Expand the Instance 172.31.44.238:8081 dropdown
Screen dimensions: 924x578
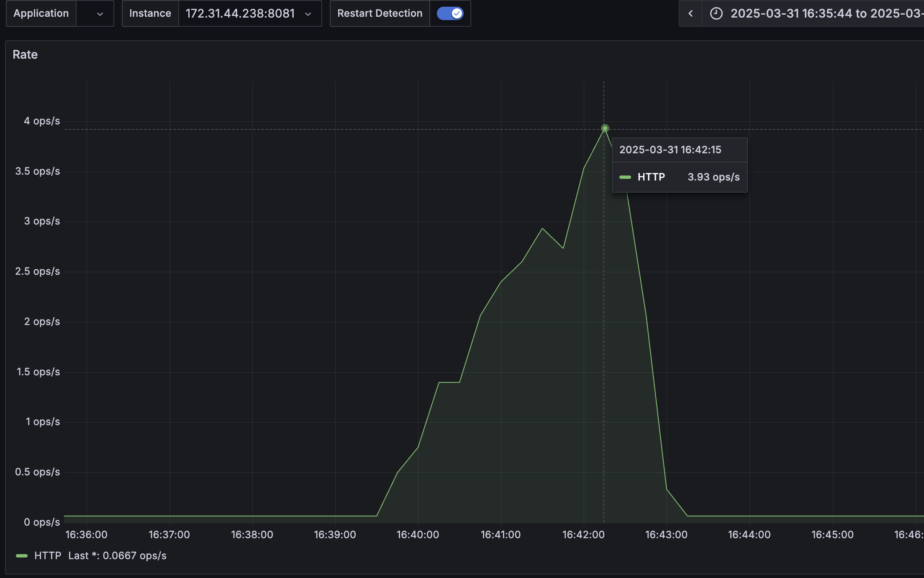(241, 13)
